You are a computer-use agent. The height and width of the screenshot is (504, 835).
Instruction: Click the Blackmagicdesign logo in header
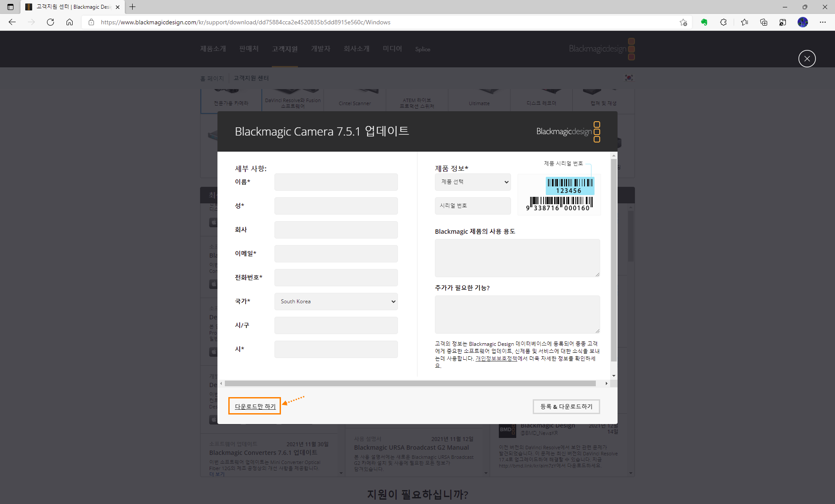pyautogui.click(x=602, y=49)
